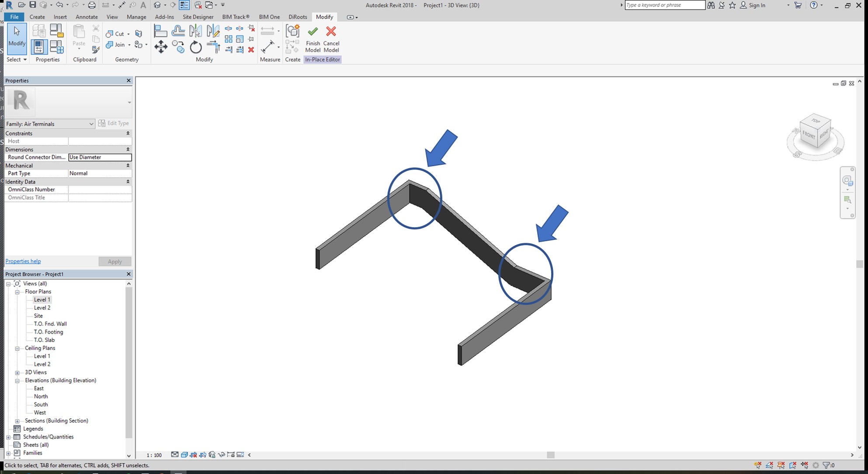
Task: Click the Align tool icon
Action: [161, 31]
